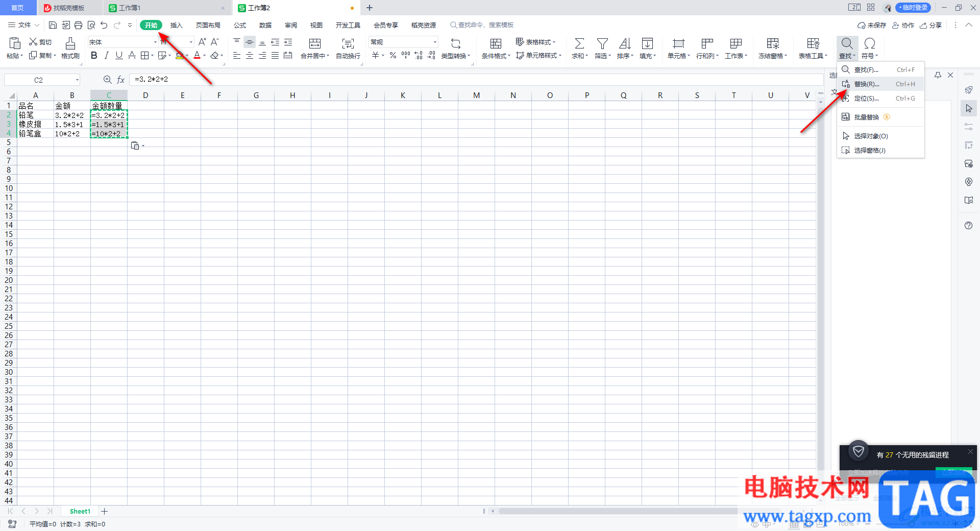Click the Undo arrow

coord(104,25)
